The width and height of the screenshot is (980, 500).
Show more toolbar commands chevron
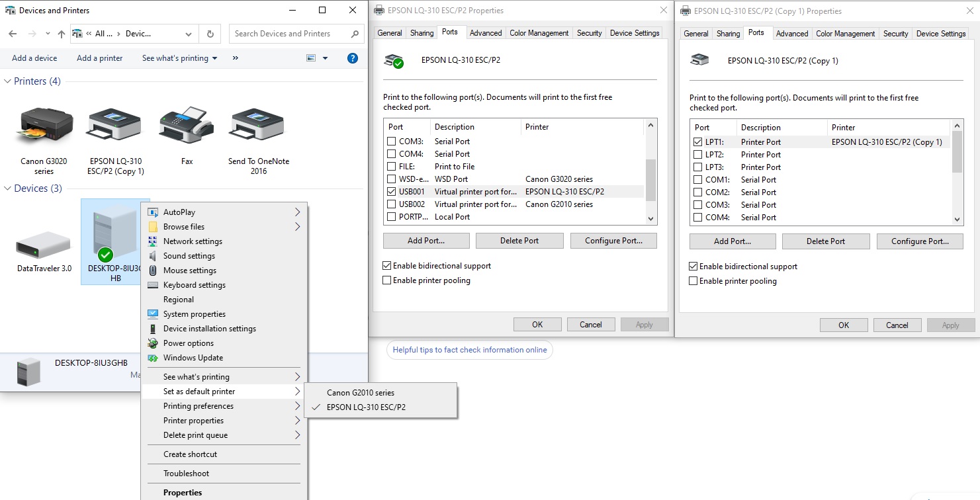click(236, 58)
